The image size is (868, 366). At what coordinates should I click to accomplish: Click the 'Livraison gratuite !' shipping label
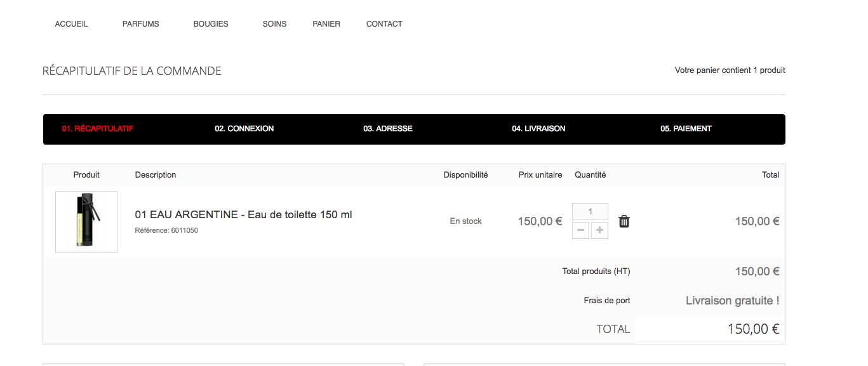click(733, 301)
